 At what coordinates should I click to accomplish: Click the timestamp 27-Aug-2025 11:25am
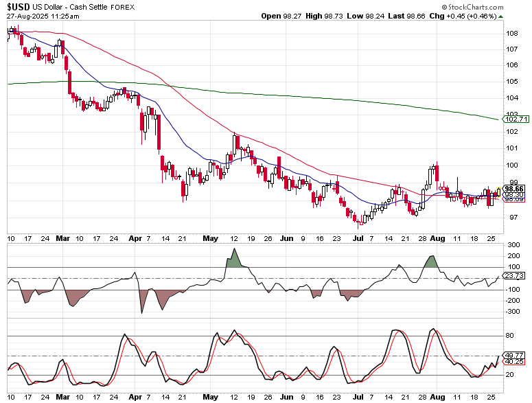click(x=43, y=16)
